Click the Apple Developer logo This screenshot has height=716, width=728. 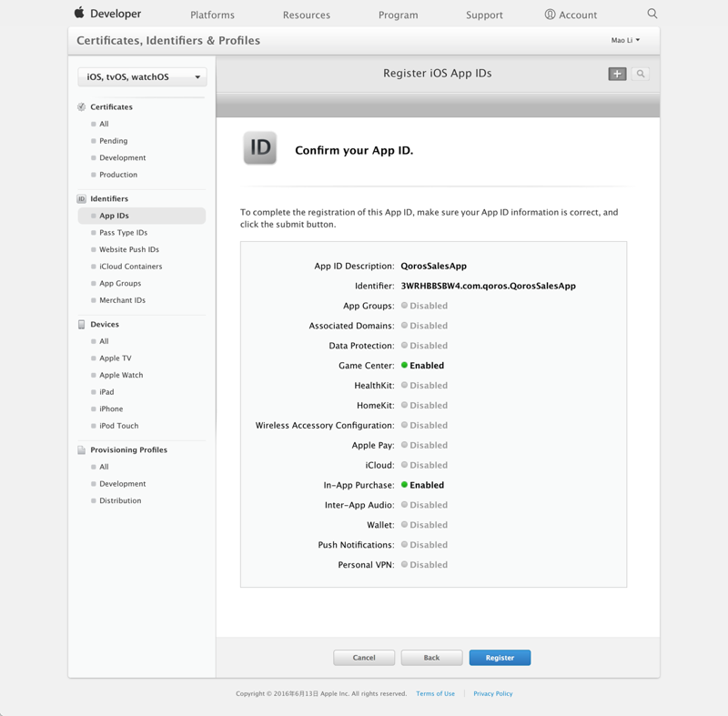tap(107, 14)
